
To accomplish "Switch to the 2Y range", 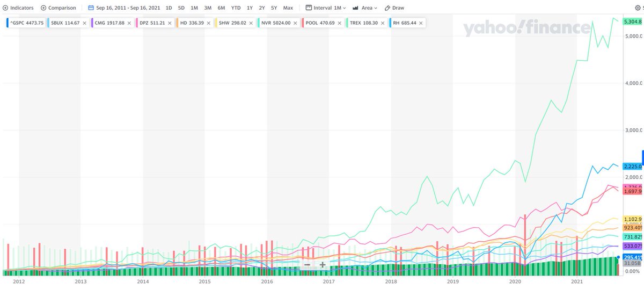I will pos(262,8).
